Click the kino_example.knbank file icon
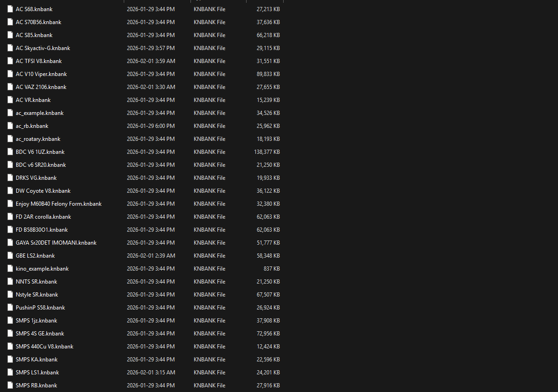The height and width of the screenshot is (392, 558). [11, 269]
